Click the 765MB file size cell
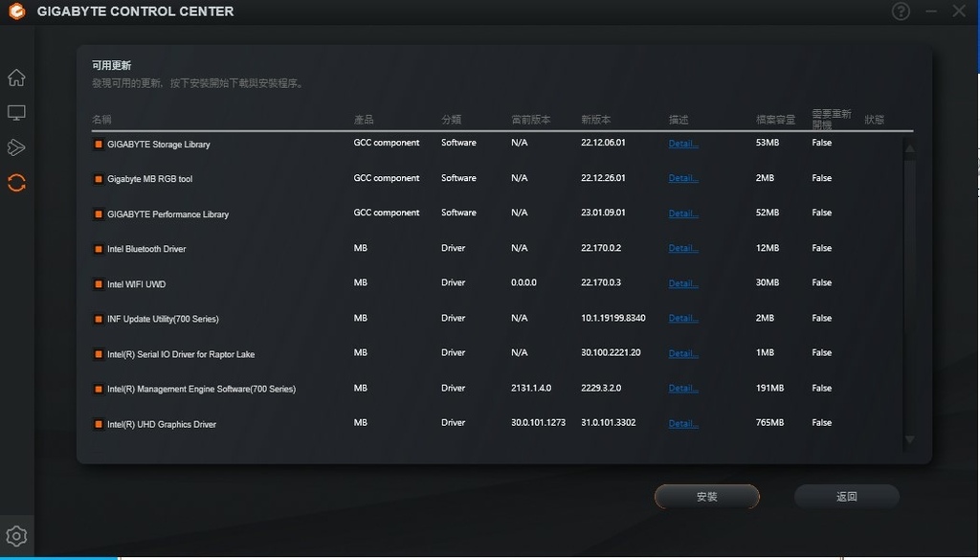980x560 pixels. pos(769,422)
